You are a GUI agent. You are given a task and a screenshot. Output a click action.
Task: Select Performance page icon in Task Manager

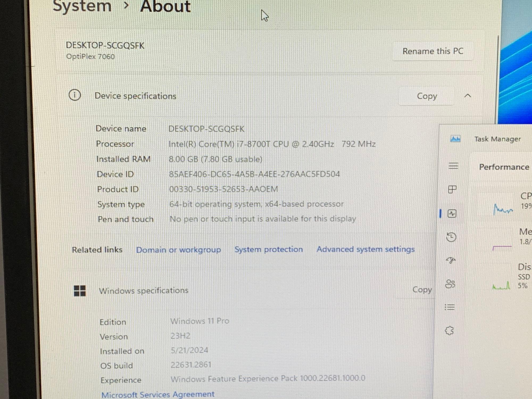click(452, 213)
